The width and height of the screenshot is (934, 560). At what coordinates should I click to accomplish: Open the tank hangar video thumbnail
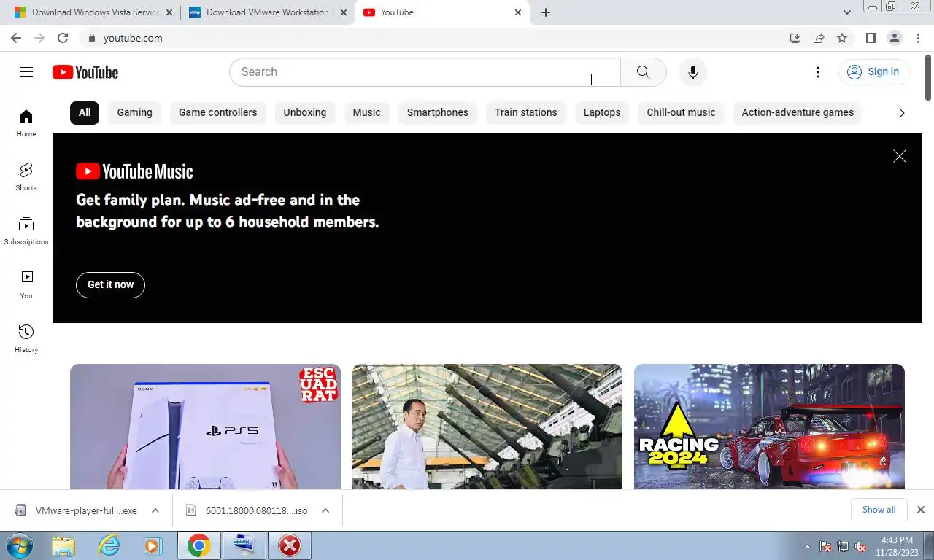point(487,427)
